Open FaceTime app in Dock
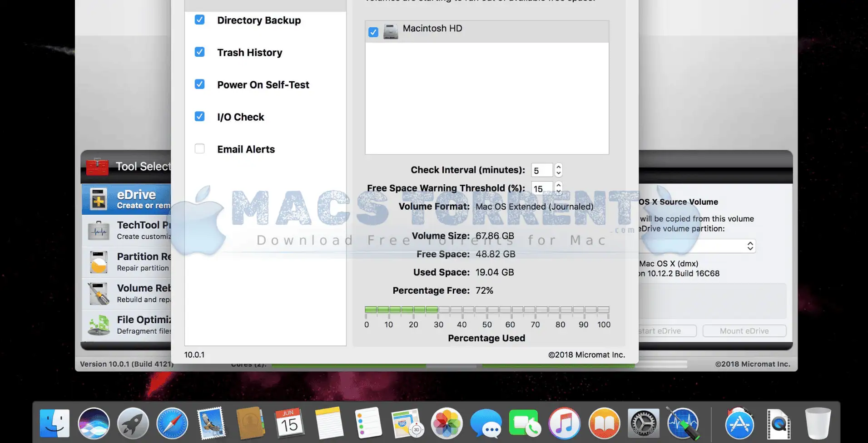Image resolution: width=868 pixels, height=443 pixels. 525,423
